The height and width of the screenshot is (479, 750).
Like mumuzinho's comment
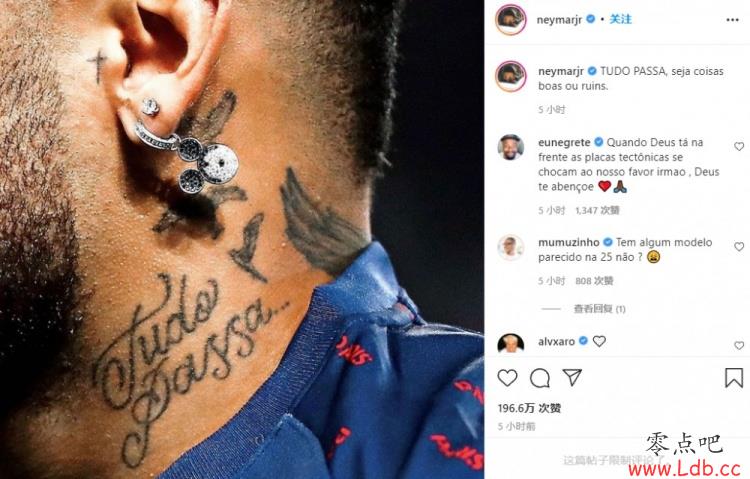[739, 246]
